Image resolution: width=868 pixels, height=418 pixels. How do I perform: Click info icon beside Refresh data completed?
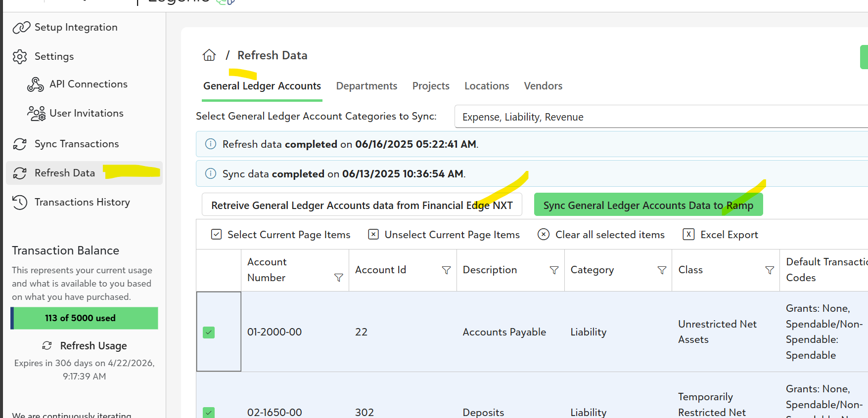[x=211, y=144]
